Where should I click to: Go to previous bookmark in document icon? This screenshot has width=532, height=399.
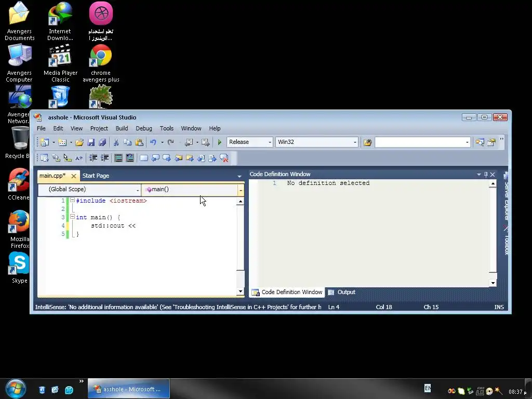[x=201, y=158]
